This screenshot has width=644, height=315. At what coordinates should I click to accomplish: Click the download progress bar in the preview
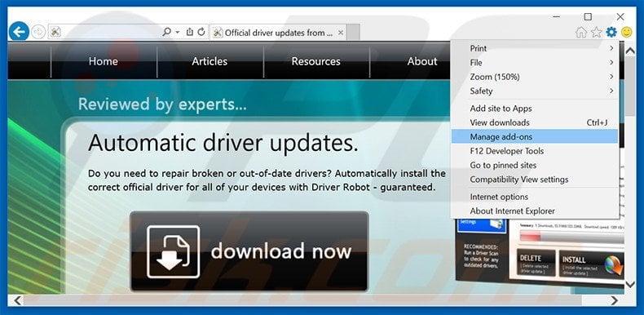pos(571,237)
